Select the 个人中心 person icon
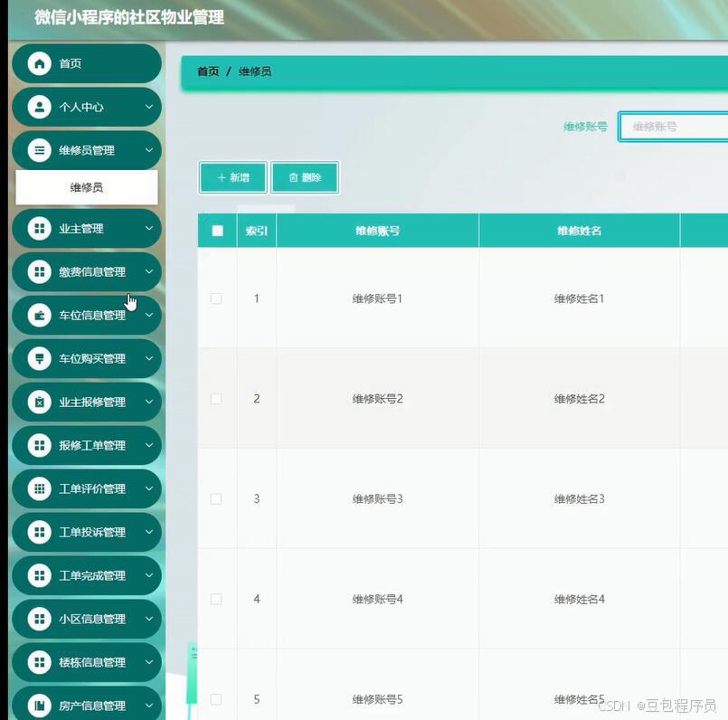The height and width of the screenshot is (720, 728). click(x=38, y=107)
